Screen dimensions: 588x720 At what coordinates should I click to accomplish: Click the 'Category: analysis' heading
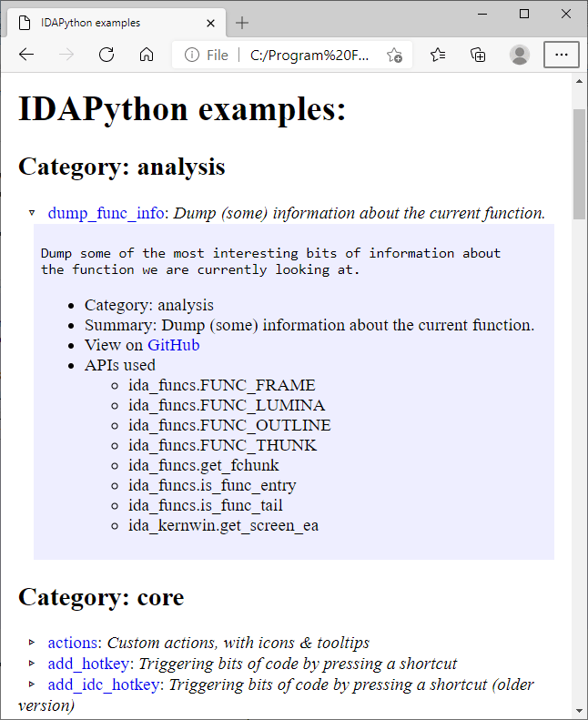pos(122,167)
